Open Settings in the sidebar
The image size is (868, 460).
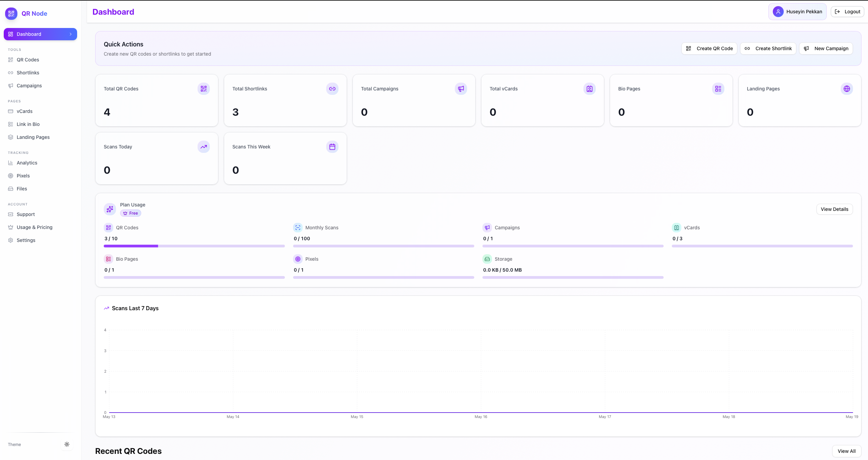tap(40, 240)
